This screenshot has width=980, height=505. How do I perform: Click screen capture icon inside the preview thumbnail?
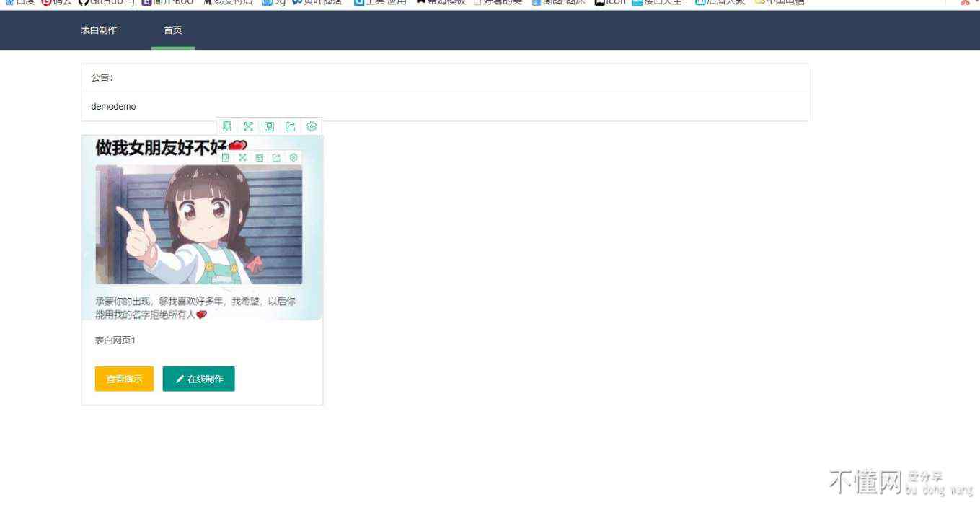click(260, 157)
